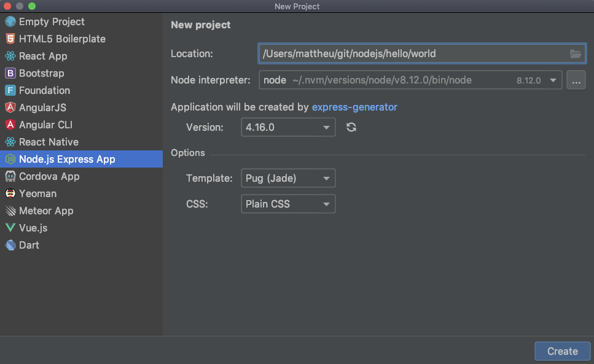Select Node.js Express App entry
This screenshot has width=594, height=364.
point(82,159)
